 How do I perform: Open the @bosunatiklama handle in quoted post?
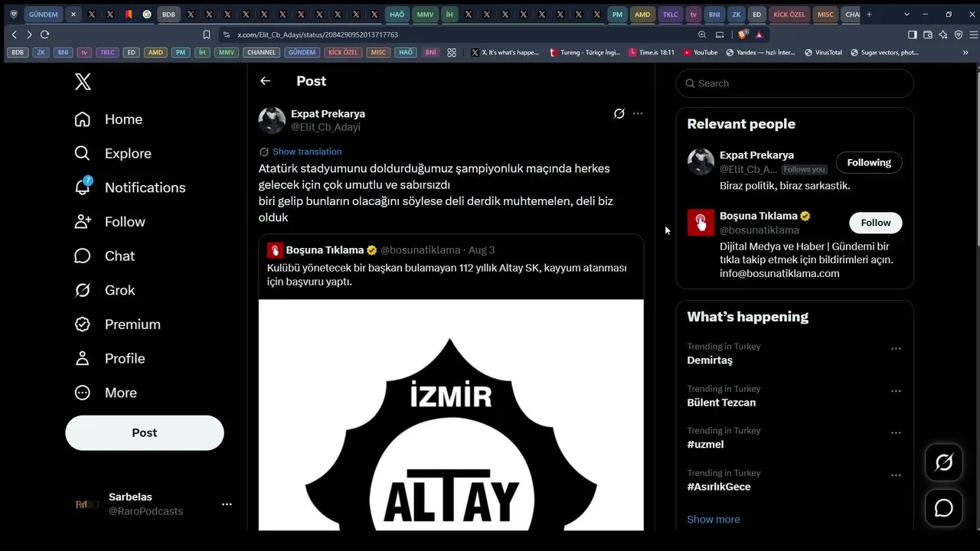click(420, 250)
